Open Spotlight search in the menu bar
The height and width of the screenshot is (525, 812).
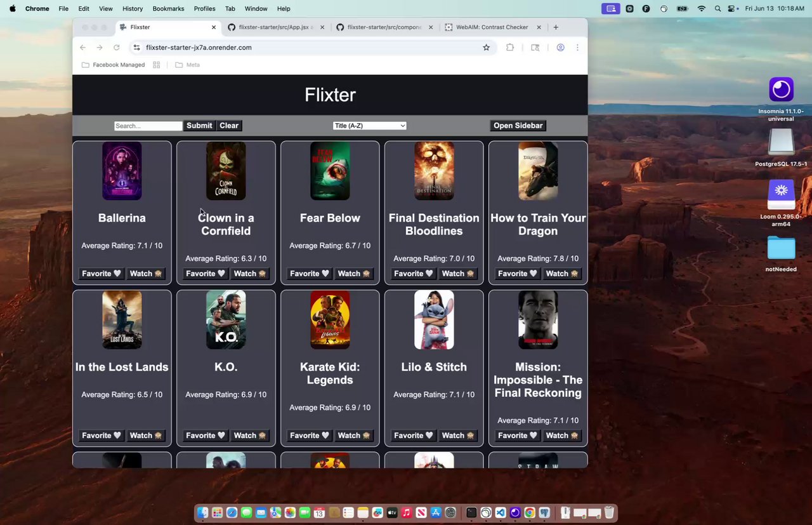tap(717, 9)
